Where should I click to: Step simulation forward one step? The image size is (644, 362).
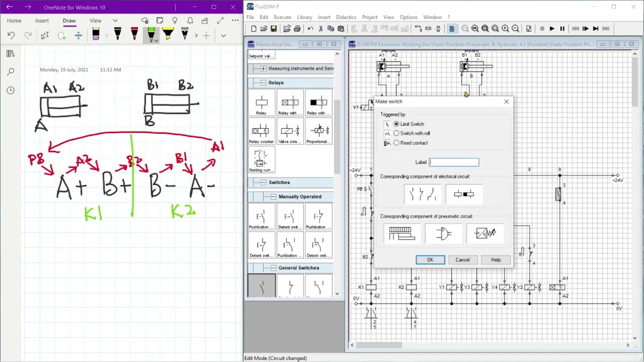pyautogui.click(x=586, y=29)
